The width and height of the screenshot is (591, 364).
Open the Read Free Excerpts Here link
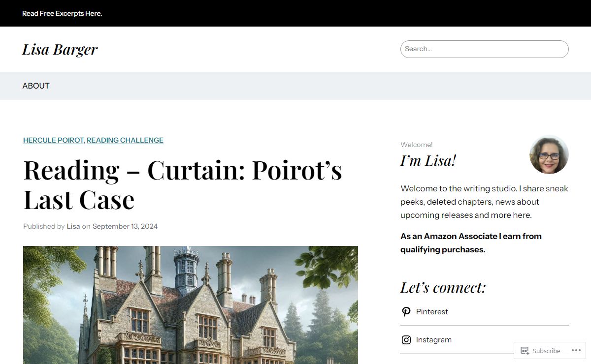[62, 14]
